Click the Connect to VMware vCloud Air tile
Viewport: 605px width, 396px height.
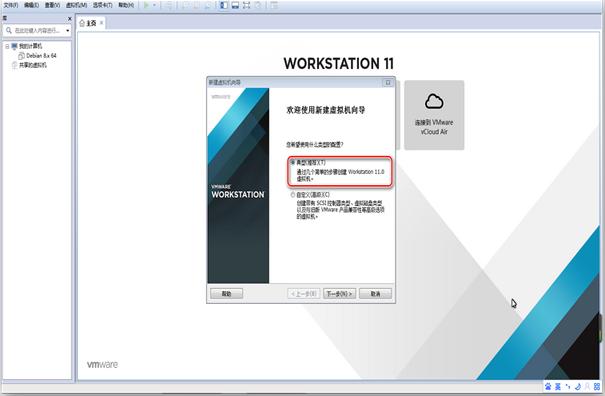coord(434,115)
